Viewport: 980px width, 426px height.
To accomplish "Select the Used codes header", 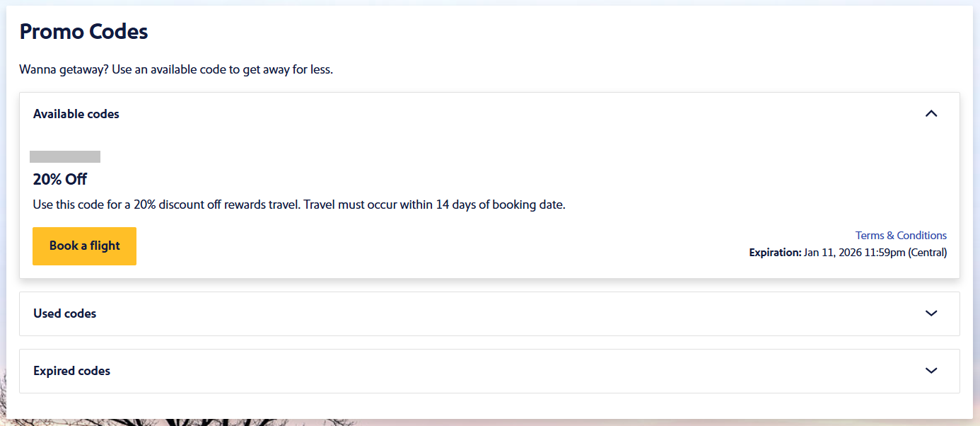I will coord(64,313).
